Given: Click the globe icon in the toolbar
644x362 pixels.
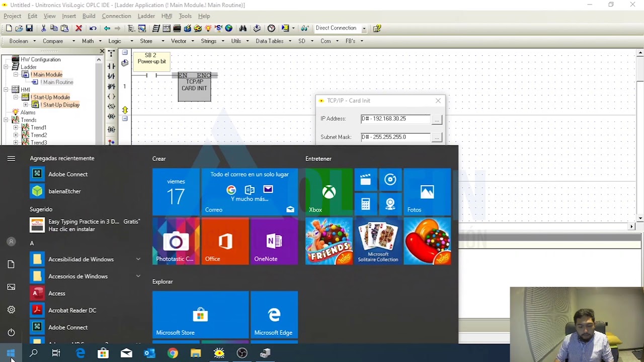Looking at the screenshot, I should [228, 28].
